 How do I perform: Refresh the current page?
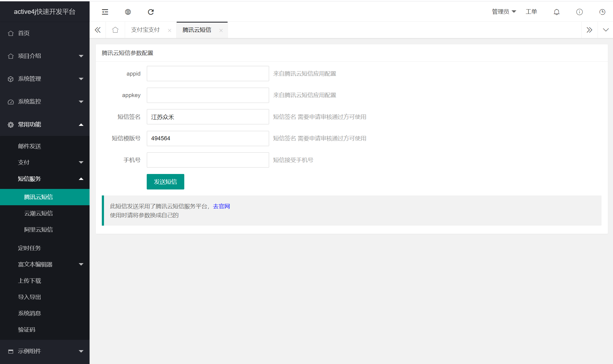click(x=151, y=12)
